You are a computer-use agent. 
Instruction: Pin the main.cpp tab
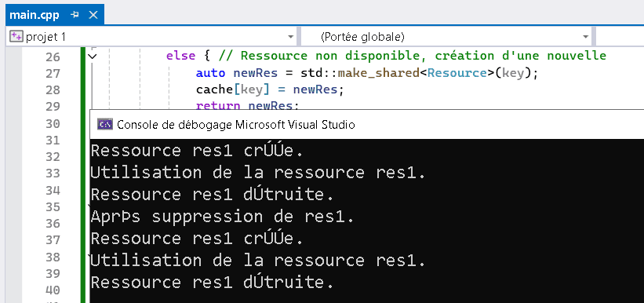click(75, 15)
